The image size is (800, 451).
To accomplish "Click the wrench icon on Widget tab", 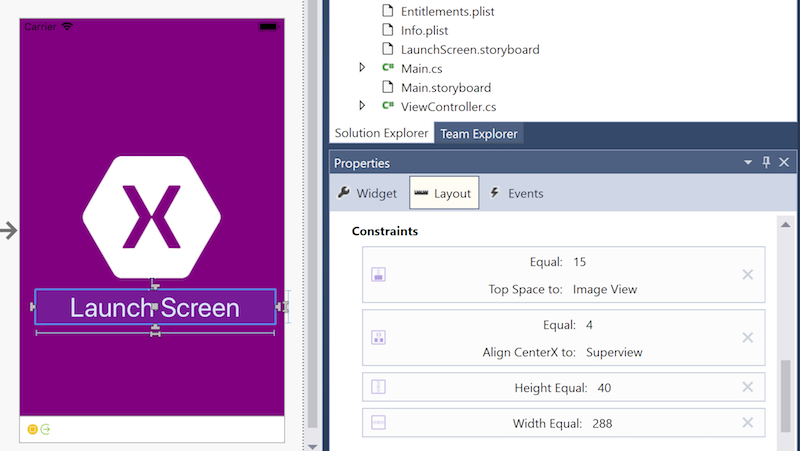I will tap(344, 192).
